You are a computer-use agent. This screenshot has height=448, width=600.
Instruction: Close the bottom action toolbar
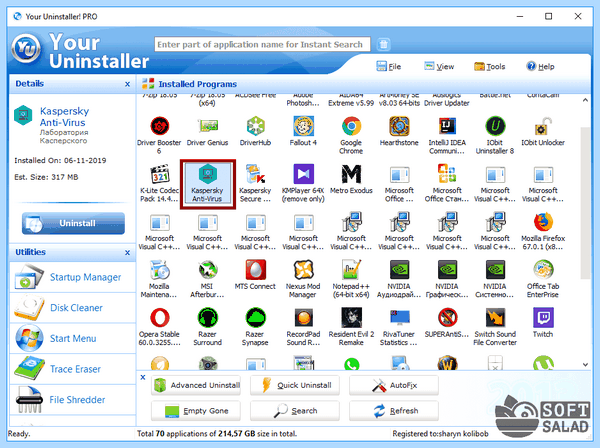pyautogui.click(x=143, y=377)
